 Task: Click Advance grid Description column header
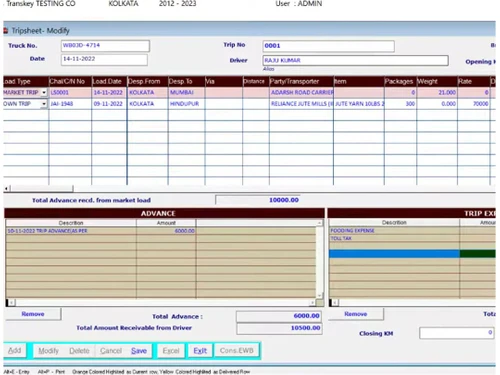(x=71, y=223)
